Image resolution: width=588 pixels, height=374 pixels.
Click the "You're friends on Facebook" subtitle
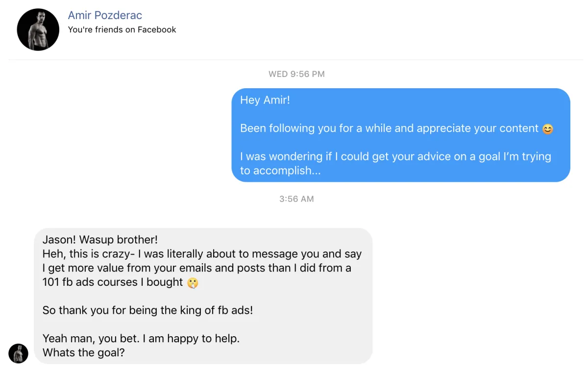coord(122,29)
